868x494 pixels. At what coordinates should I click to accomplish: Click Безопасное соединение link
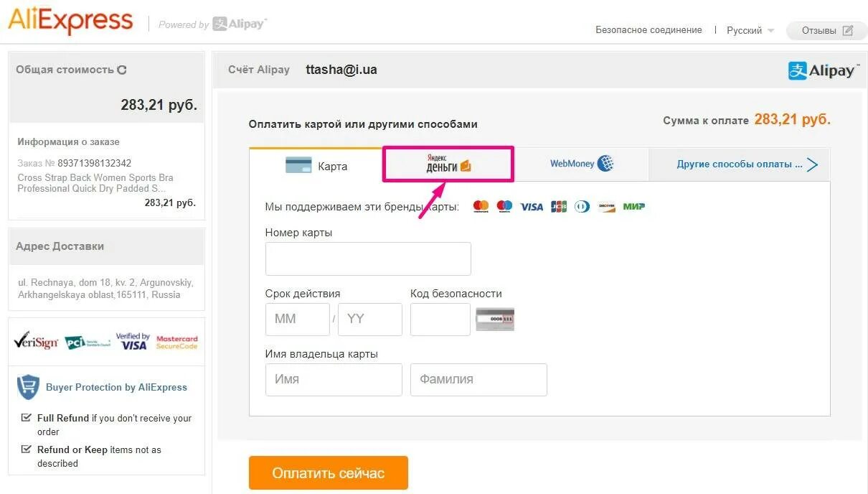(648, 30)
